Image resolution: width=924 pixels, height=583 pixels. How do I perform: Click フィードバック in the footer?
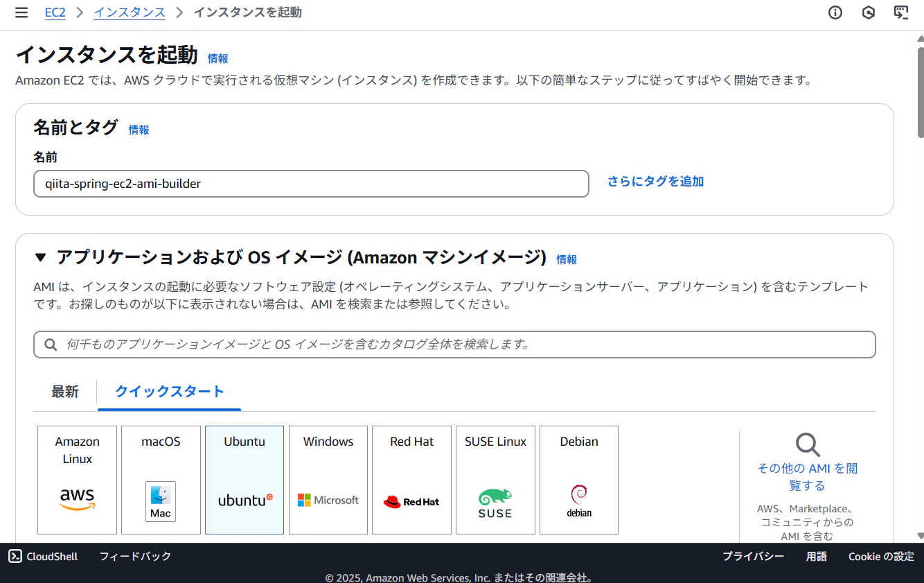click(x=135, y=556)
